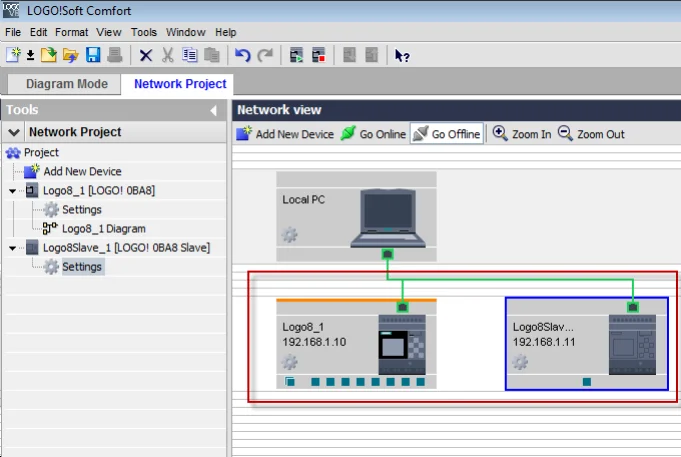Click the start simulation toolbar icon
The image size is (681, 457).
click(x=297, y=56)
